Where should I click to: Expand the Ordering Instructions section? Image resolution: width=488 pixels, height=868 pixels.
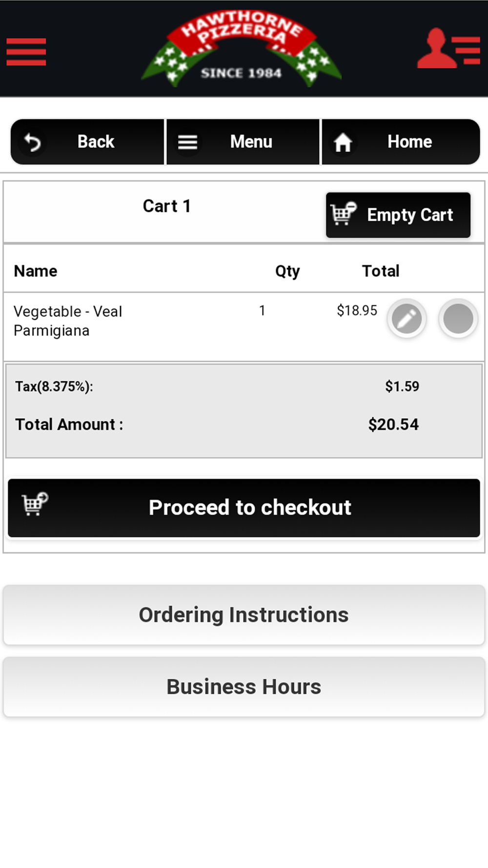tap(244, 615)
